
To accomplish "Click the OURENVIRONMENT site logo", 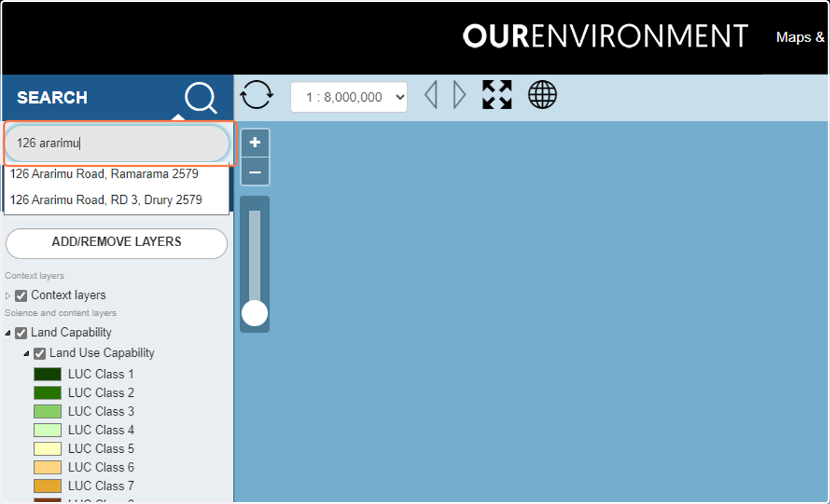I will tap(605, 36).
